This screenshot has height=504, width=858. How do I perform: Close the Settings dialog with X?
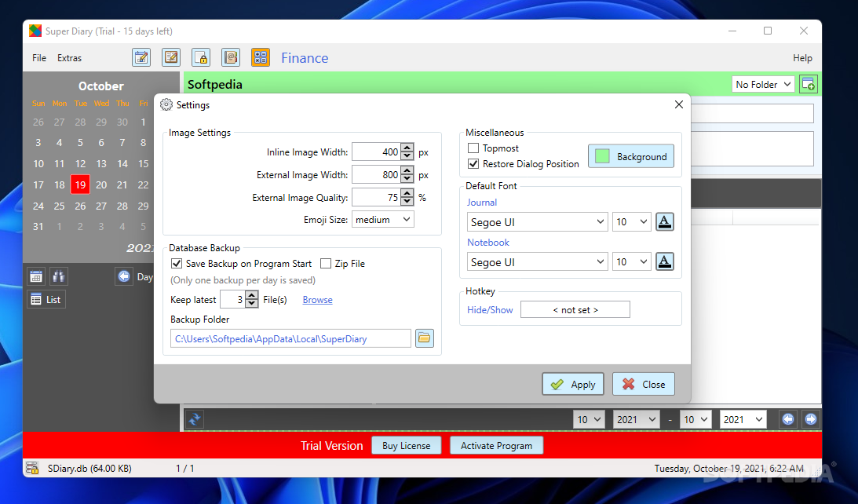[678, 104]
